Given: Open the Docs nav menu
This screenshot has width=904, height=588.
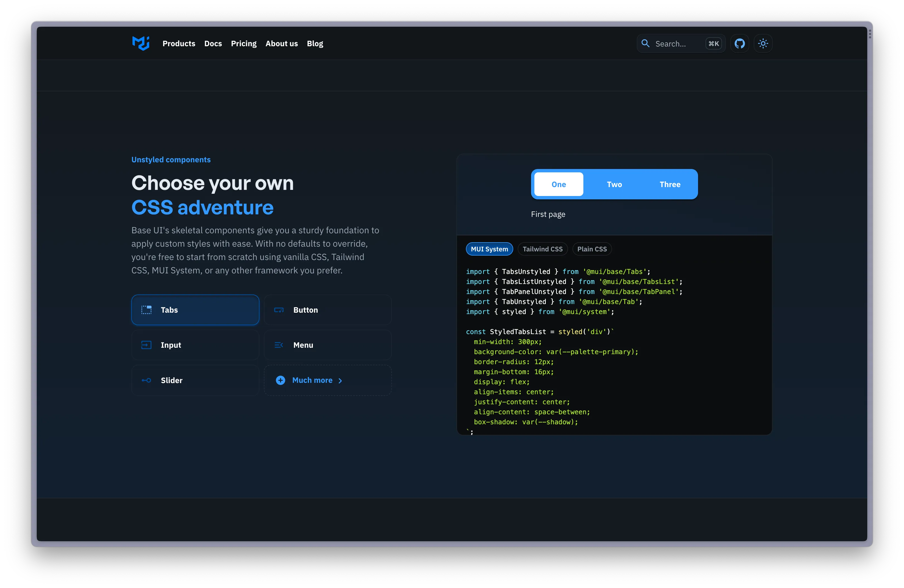Looking at the screenshot, I should coord(213,44).
